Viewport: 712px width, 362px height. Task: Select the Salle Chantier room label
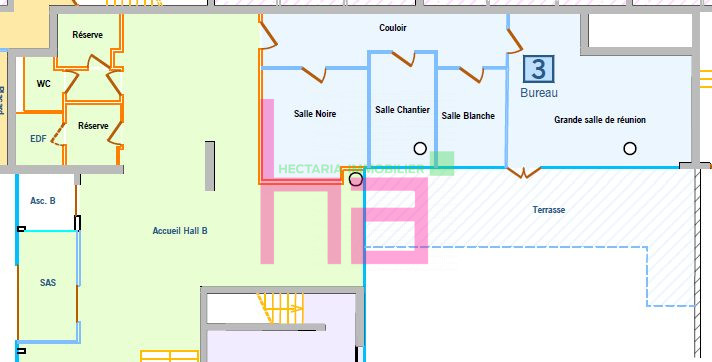click(402, 109)
